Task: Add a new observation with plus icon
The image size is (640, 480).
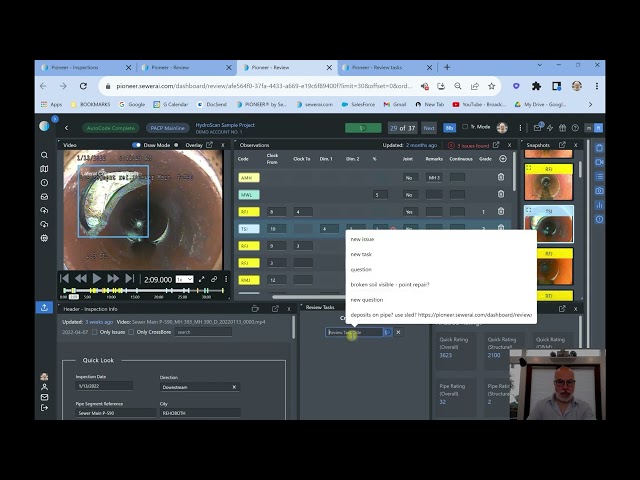Action: pyautogui.click(x=503, y=159)
